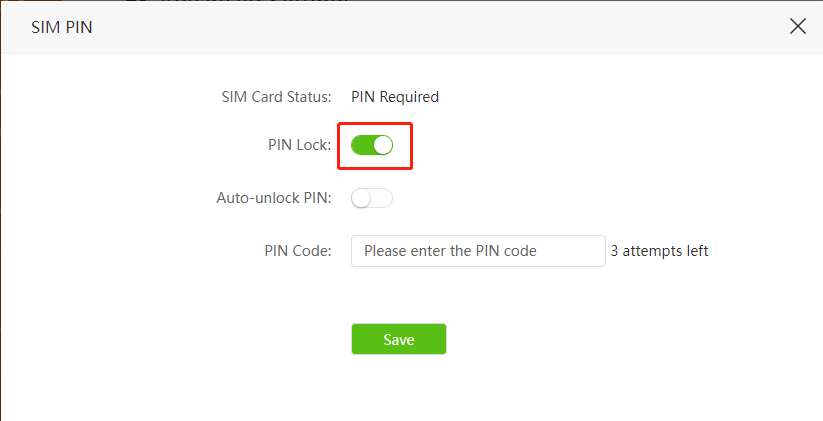
Task: Click the Auto-unlock PIN toggle knob
Action: [x=361, y=198]
